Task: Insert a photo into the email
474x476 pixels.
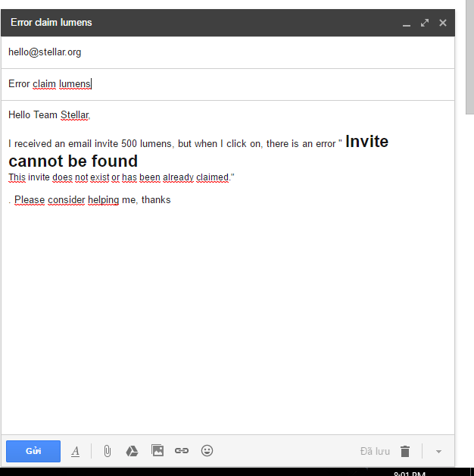Action: (157, 450)
